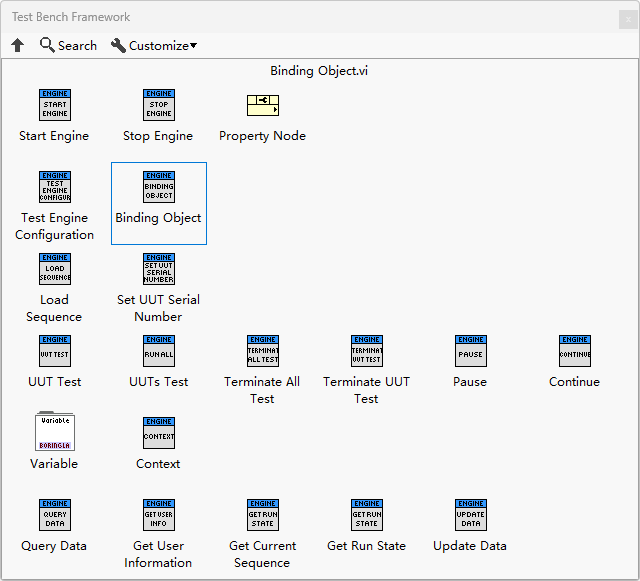This screenshot has height=581, width=640.
Task: Close the Test Bench Framework palette
Action: [x=627, y=18]
